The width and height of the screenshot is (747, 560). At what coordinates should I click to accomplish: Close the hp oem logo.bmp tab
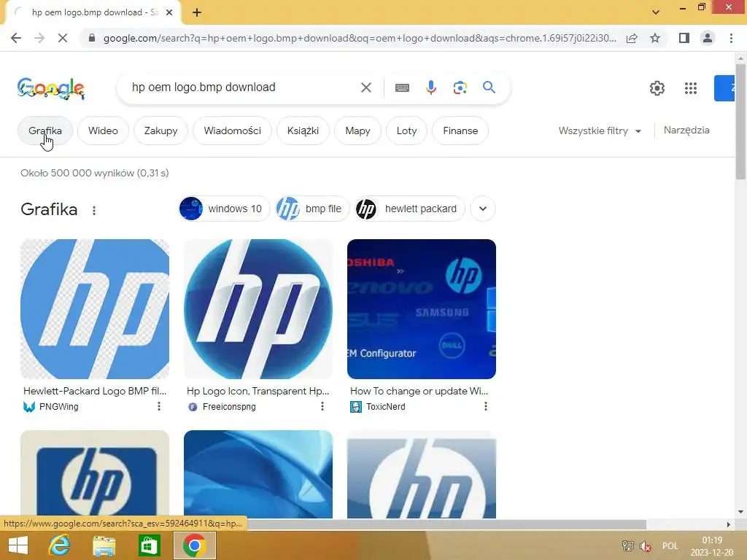tap(169, 12)
